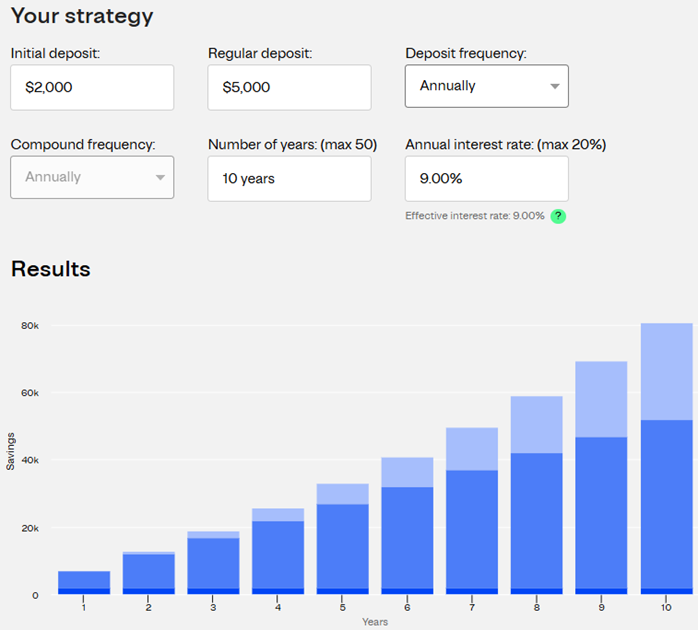The height and width of the screenshot is (630, 698).
Task: Click the year 1 bar in chart
Action: coord(84,579)
